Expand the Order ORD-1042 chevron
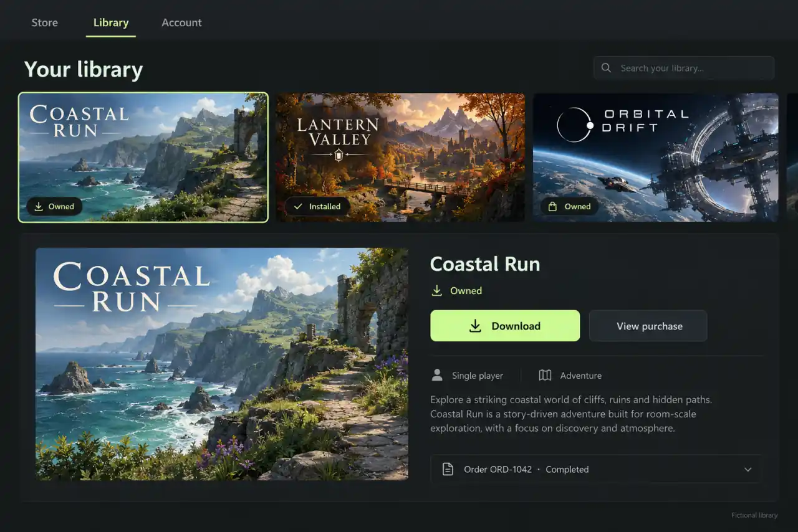798x532 pixels. pyautogui.click(x=748, y=470)
